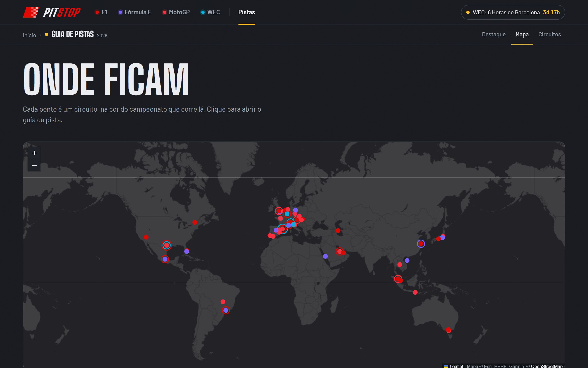This screenshot has width=588, height=368.
Task: Click the purple marker in southern China
Action: 407,260
